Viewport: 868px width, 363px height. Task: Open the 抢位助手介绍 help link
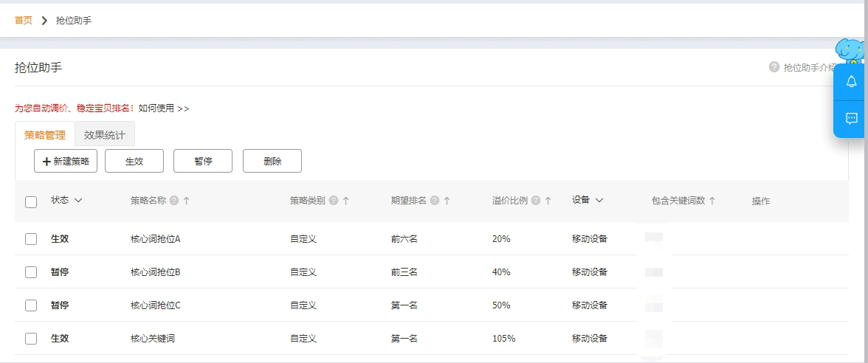[808, 67]
